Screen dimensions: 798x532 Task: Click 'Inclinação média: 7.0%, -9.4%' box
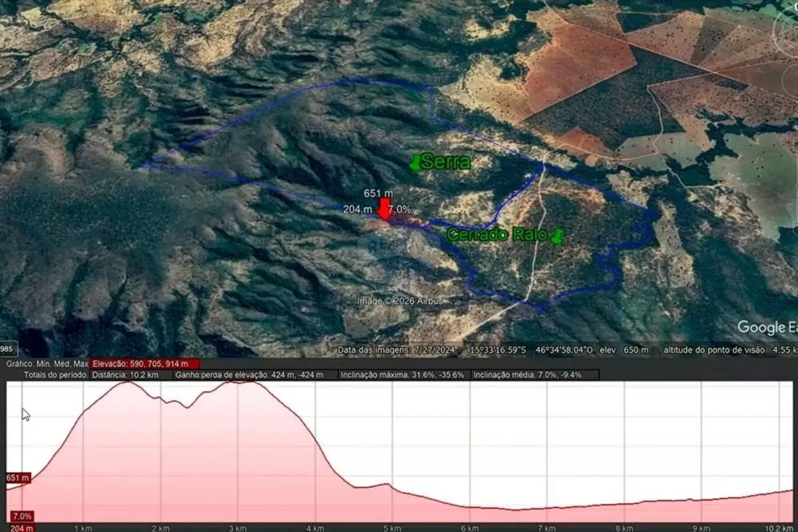pyautogui.click(x=534, y=375)
